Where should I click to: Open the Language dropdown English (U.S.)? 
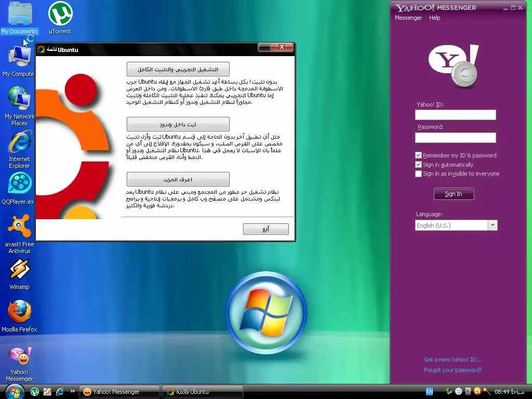click(x=456, y=225)
